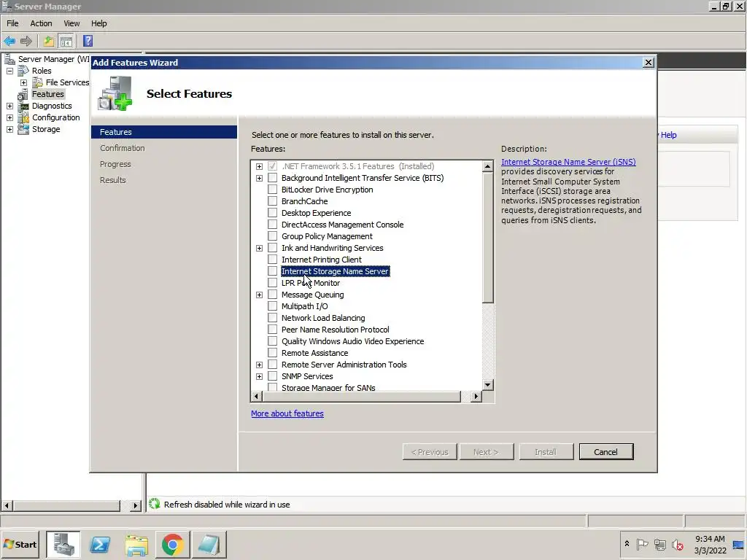Check Background Intelligent Transfer Service (BITS)
Viewport: 747px width, 560px height.
pos(273,178)
